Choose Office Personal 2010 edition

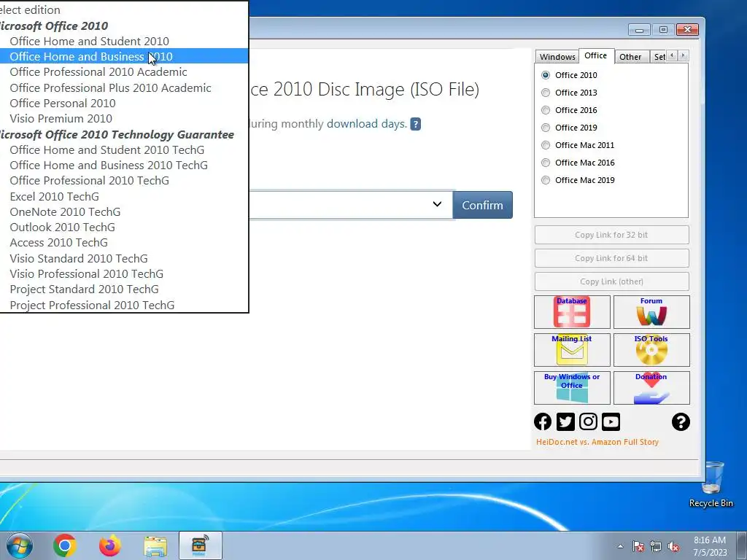[124, 103]
